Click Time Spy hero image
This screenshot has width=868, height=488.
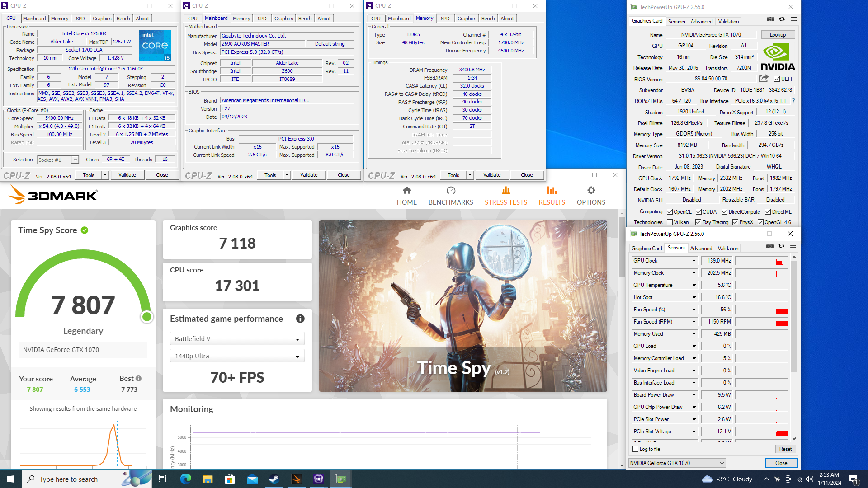pyautogui.click(x=463, y=306)
